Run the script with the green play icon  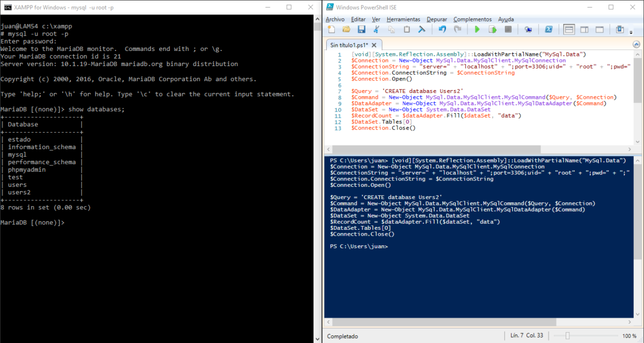477,30
